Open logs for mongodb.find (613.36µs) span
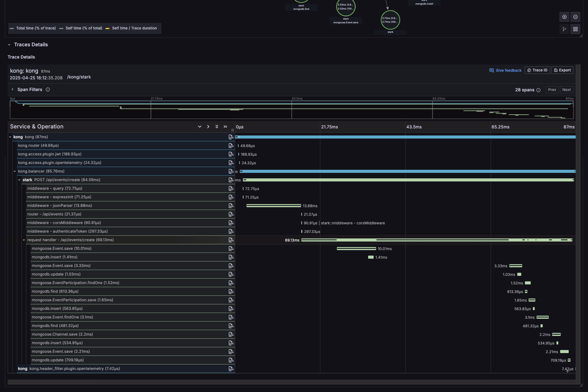 (231, 291)
